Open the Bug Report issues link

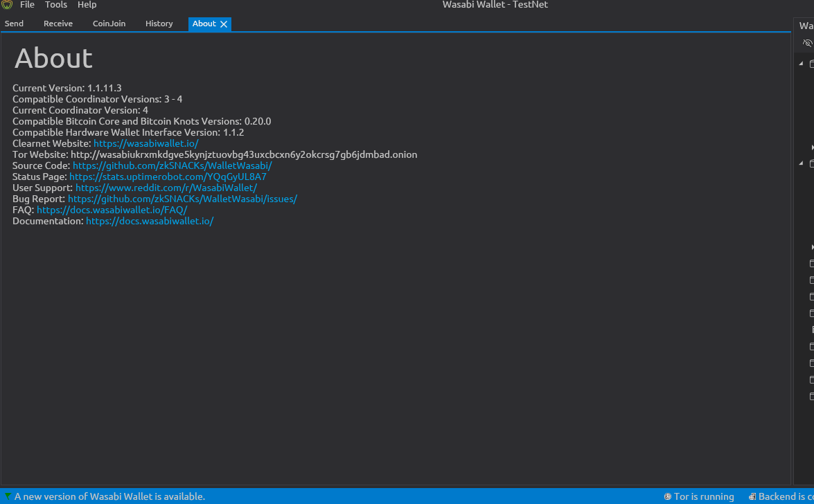point(182,199)
